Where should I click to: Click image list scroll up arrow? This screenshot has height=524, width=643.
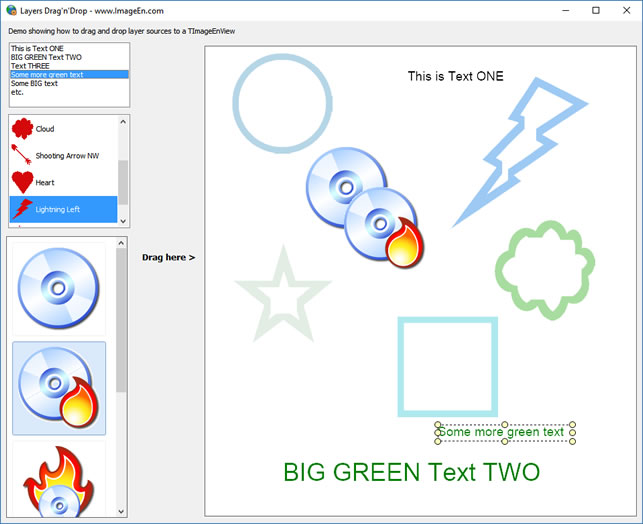click(x=121, y=243)
